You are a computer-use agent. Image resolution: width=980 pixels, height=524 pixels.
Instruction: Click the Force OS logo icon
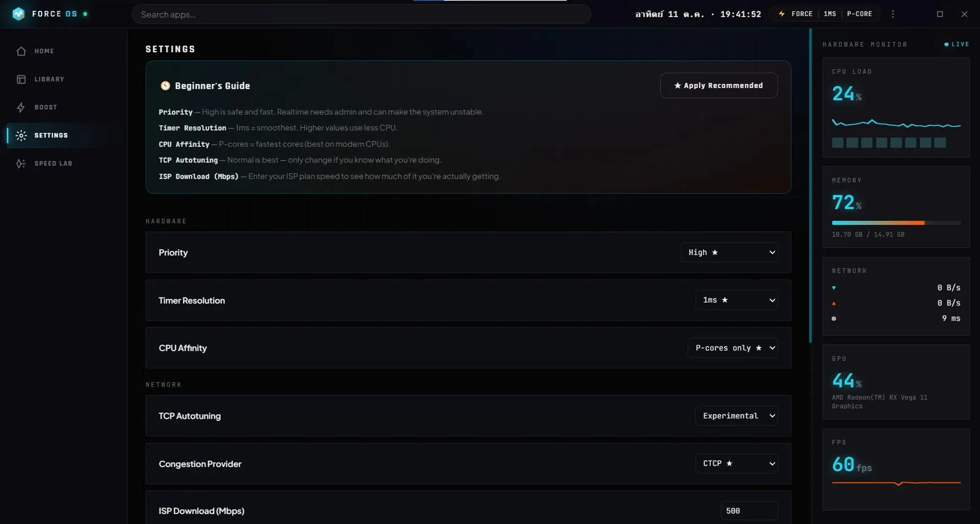click(18, 14)
